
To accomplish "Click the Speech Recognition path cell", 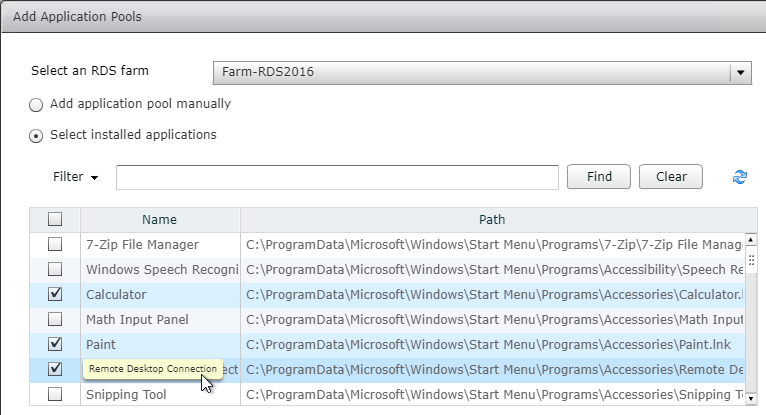I will [493, 270].
